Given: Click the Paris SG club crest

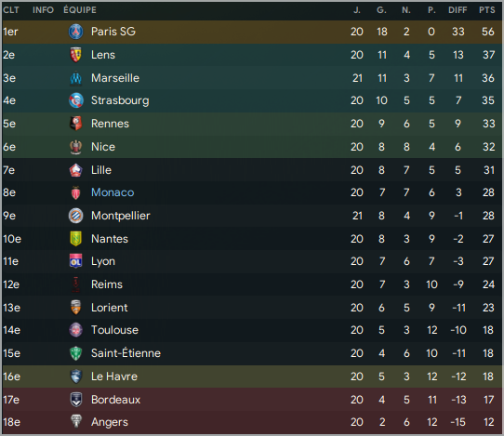Looking at the screenshot, I should [x=76, y=32].
